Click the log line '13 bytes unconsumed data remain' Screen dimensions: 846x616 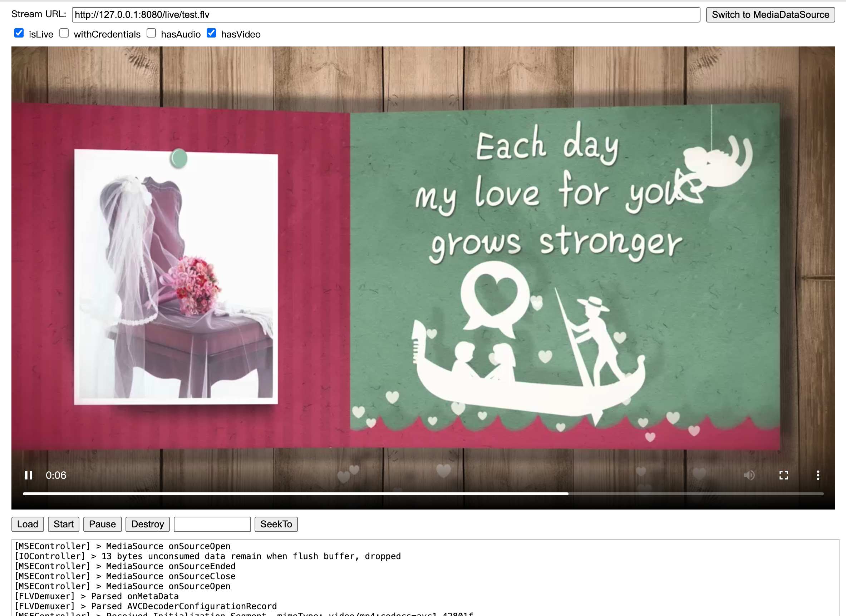[207, 556]
